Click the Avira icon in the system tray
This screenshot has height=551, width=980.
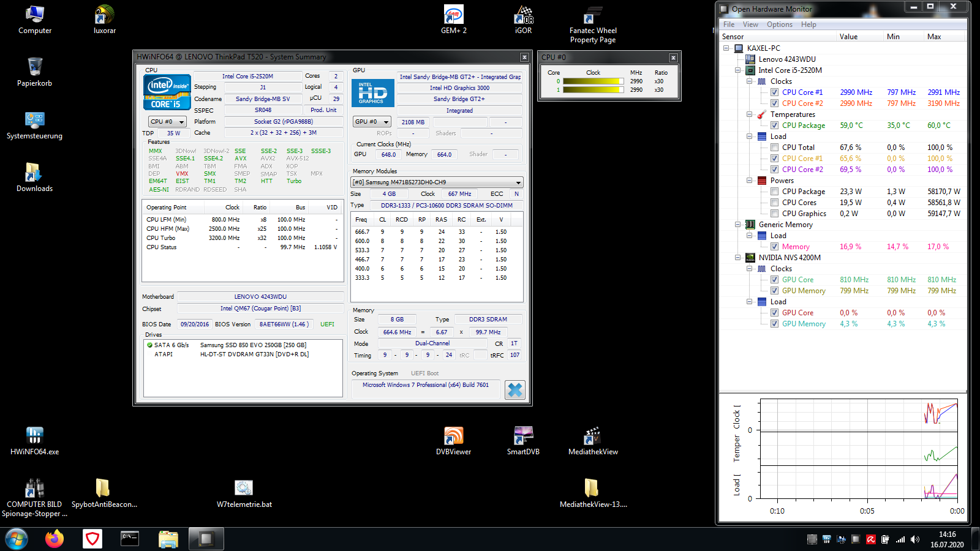pyautogui.click(x=870, y=539)
